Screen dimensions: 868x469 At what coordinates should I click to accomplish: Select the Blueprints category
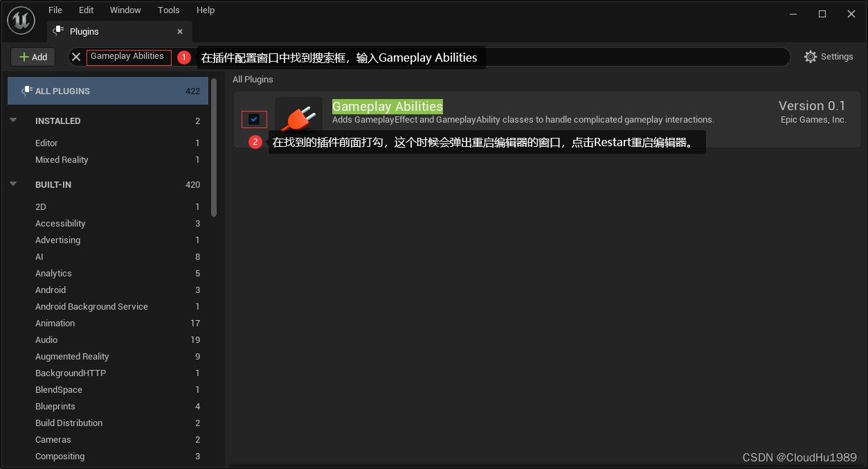[x=108, y=406]
